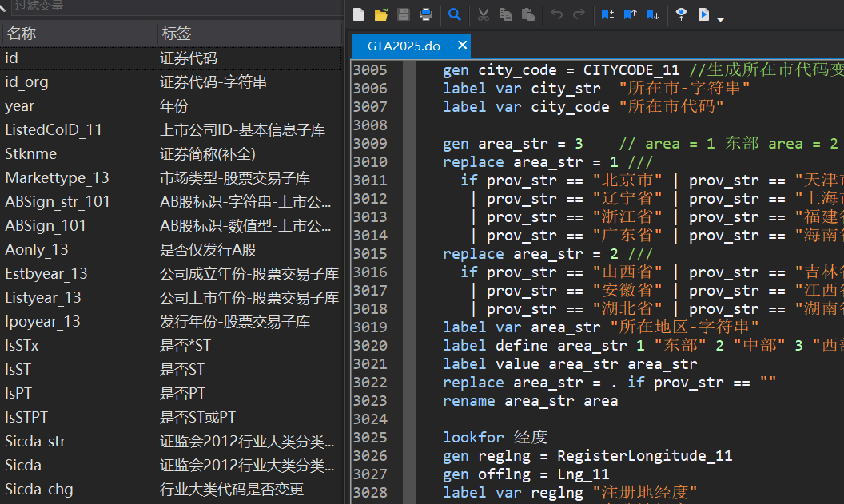Click 'label value area_str area_str' line
The image size is (844, 504).
coord(570,363)
